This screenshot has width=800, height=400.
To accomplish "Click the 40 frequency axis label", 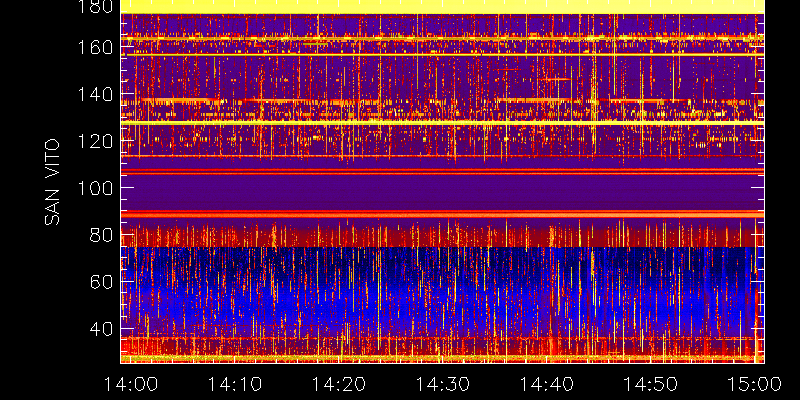I will click(101, 329).
